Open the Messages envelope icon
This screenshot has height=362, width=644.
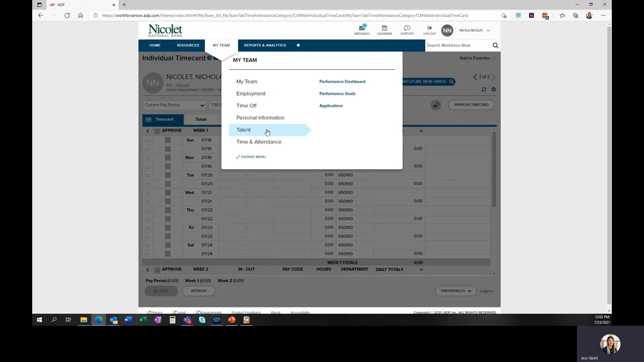(362, 28)
